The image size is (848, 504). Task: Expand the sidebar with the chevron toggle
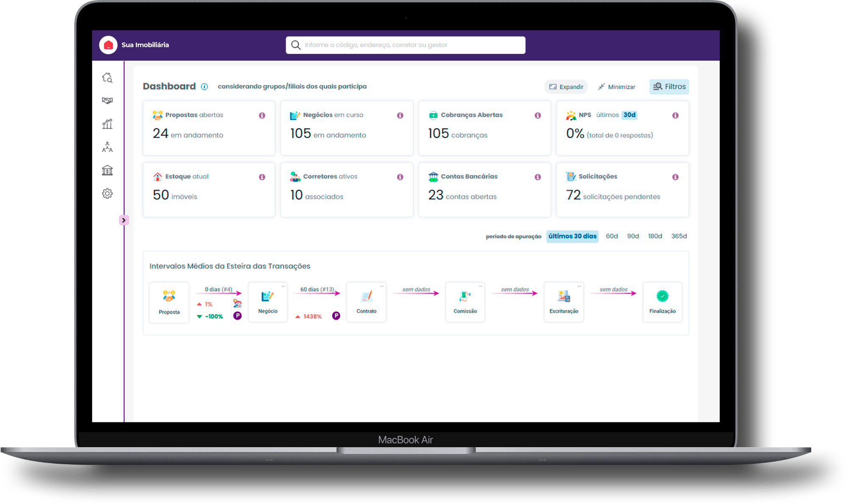point(124,220)
